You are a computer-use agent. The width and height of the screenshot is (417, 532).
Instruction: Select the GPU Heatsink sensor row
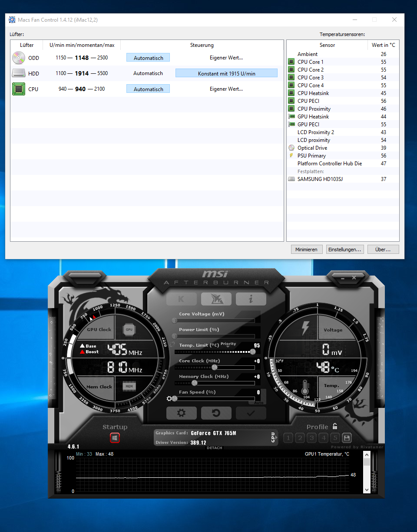pyautogui.click(x=343, y=117)
